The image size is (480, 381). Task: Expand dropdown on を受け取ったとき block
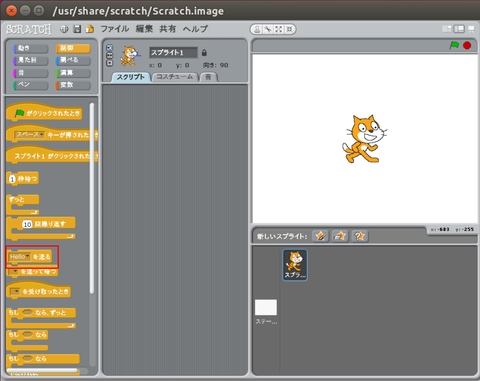pyautogui.click(x=15, y=292)
